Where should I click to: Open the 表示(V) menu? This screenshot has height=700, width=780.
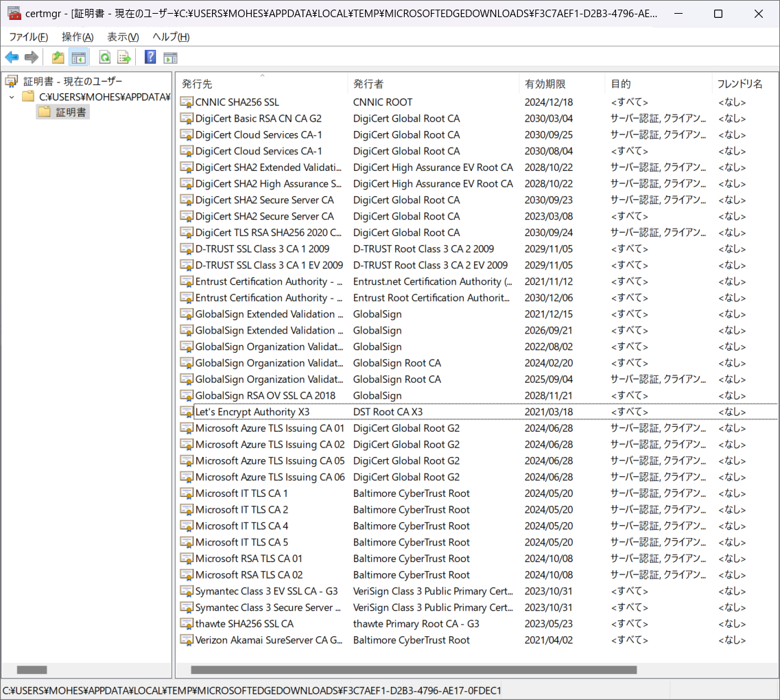(x=123, y=37)
